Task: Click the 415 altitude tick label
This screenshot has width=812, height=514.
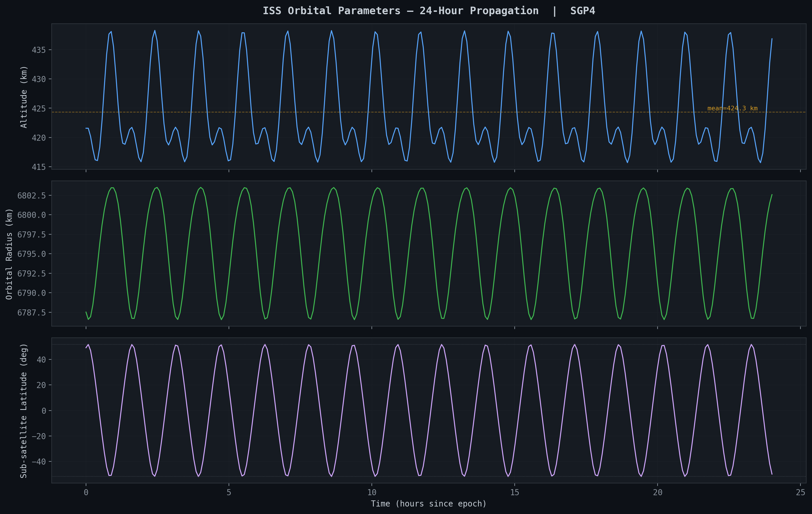Action: (38, 167)
